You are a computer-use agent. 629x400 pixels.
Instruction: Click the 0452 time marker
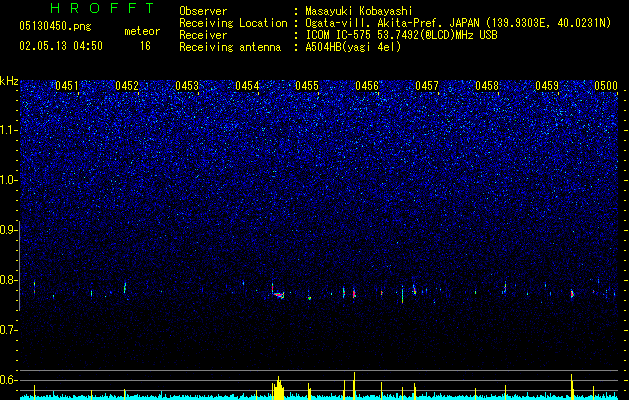127,86
